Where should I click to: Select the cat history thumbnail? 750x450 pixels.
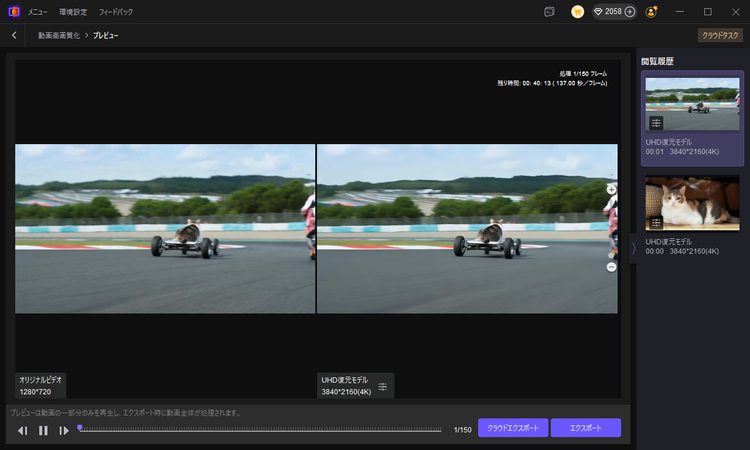pos(692,203)
